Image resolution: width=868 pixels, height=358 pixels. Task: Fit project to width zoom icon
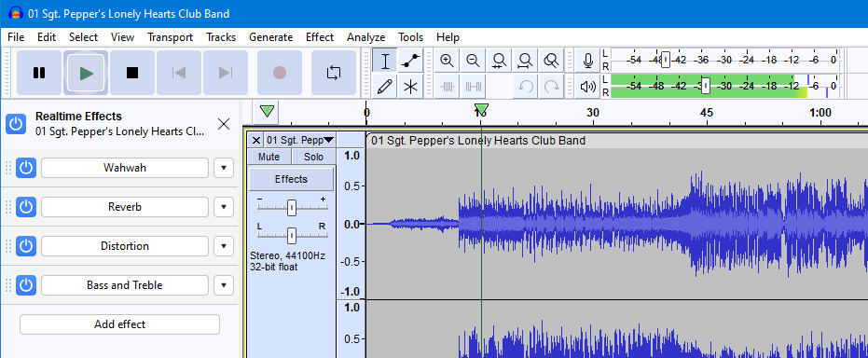(525, 61)
